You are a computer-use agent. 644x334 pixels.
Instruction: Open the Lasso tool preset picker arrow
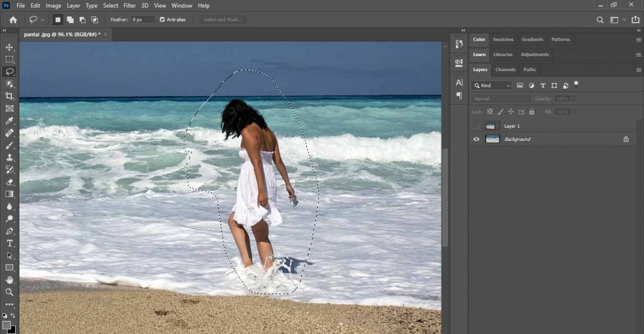(43, 19)
